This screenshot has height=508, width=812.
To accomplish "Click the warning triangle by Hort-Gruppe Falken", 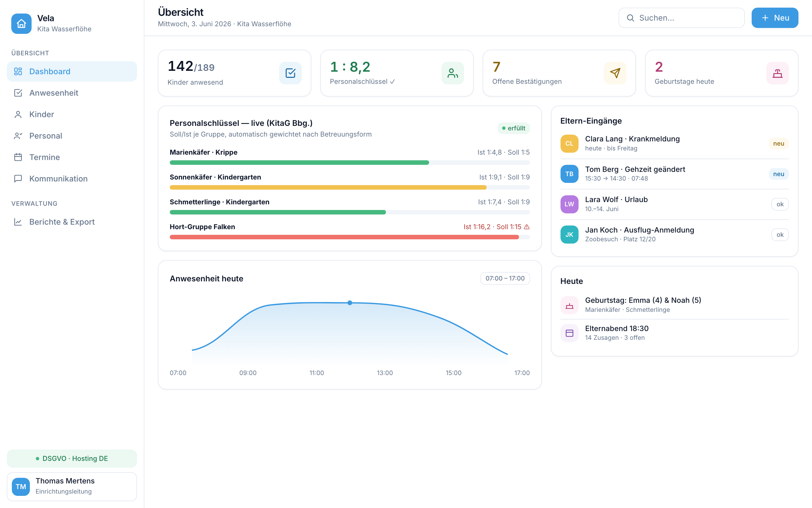I will pyautogui.click(x=527, y=227).
